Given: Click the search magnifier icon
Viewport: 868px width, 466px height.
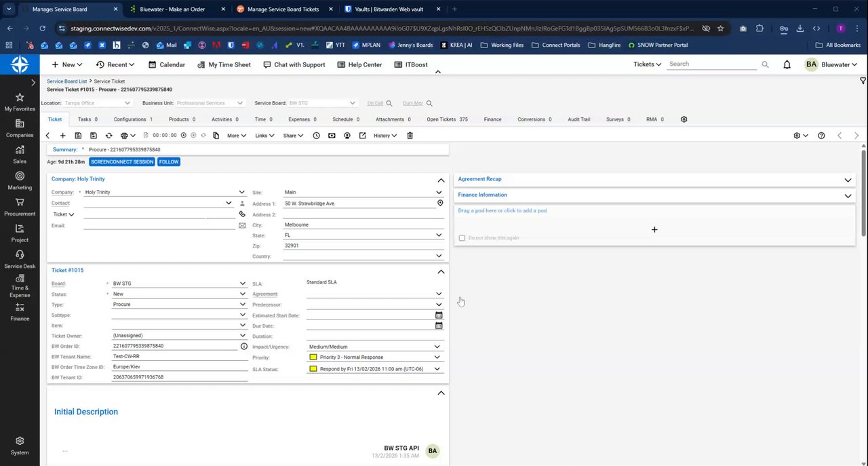Looking at the screenshot, I should (765, 64).
